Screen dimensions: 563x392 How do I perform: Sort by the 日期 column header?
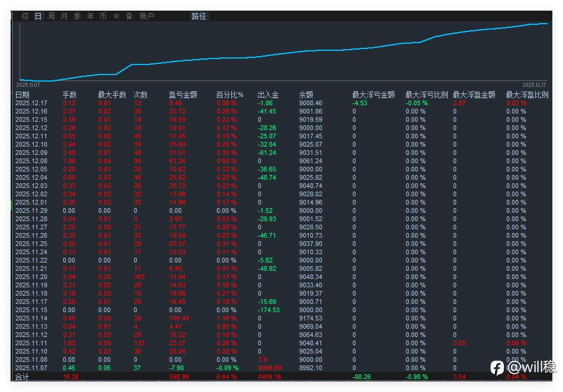click(22, 95)
